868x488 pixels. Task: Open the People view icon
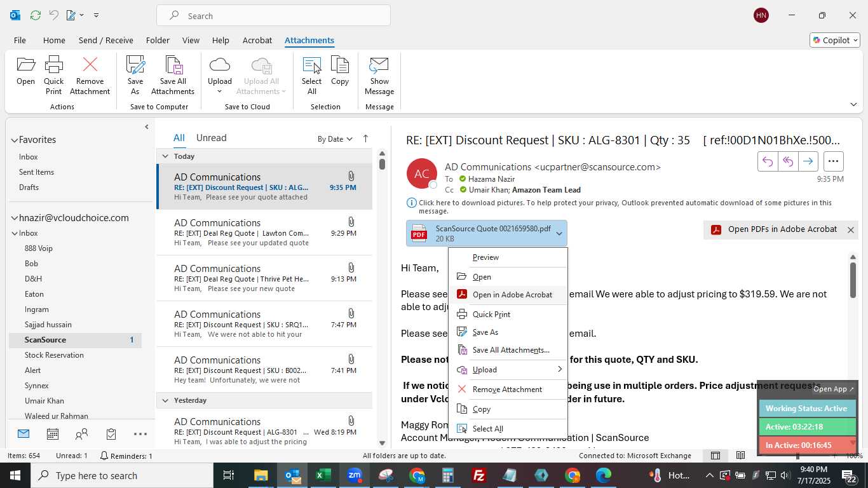pos(82,434)
